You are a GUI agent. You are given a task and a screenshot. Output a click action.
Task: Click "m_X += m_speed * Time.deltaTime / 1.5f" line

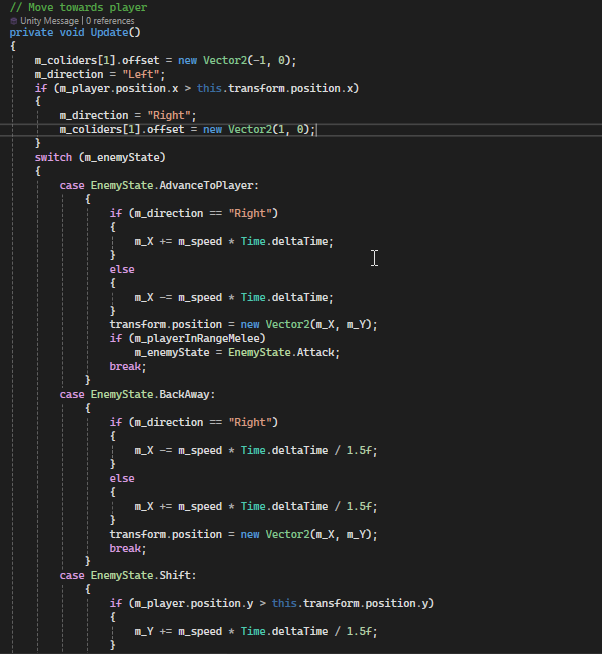[256, 507]
